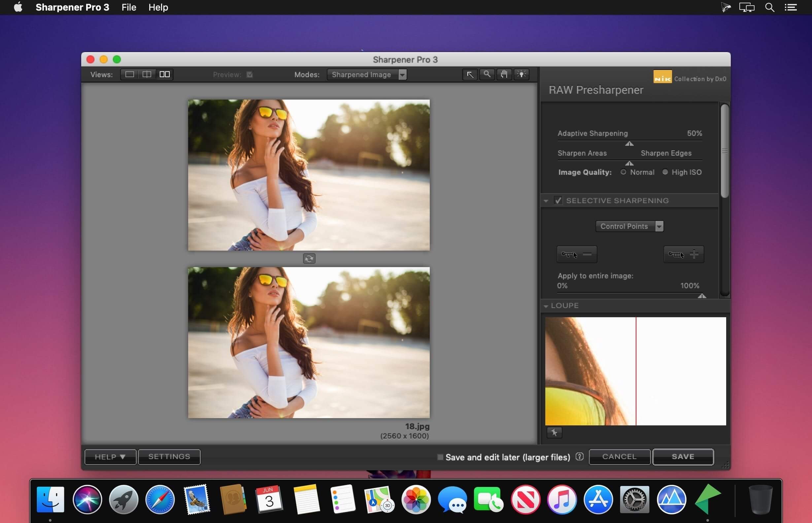Image resolution: width=812 pixels, height=523 pixels.
Task: Open the Control Points dropdown
Action: [629, 227]
